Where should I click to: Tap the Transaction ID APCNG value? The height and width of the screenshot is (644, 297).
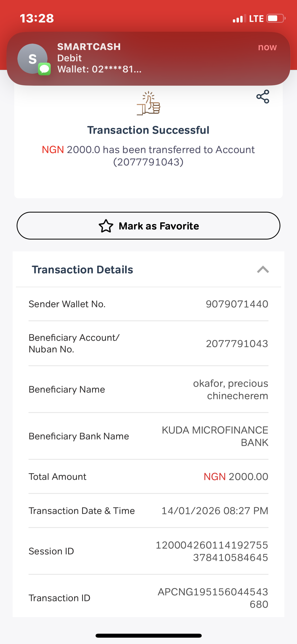(213, 598)
